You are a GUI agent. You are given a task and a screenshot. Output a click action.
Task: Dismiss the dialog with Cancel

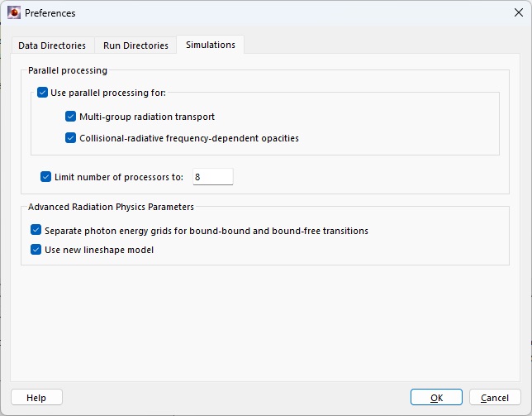click(495, 398)
